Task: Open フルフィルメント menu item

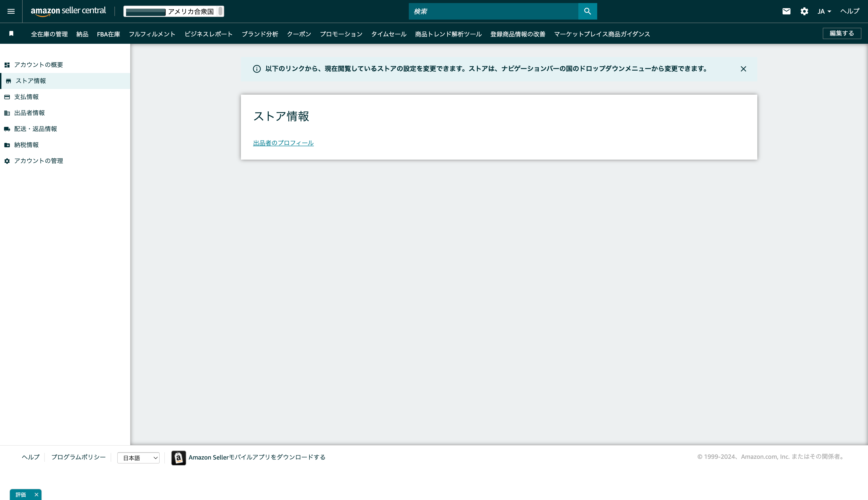Action: (152, 34)
